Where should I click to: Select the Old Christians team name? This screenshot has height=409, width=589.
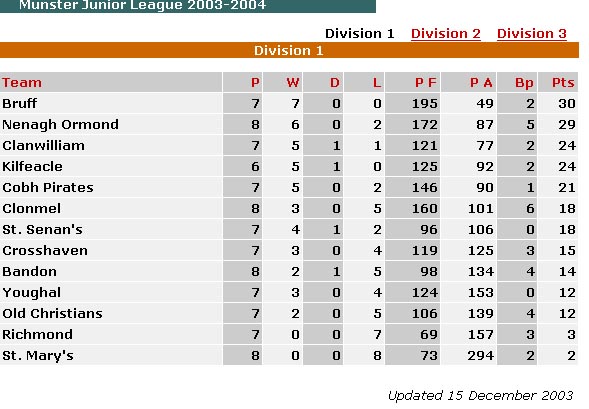click(52, 314)
